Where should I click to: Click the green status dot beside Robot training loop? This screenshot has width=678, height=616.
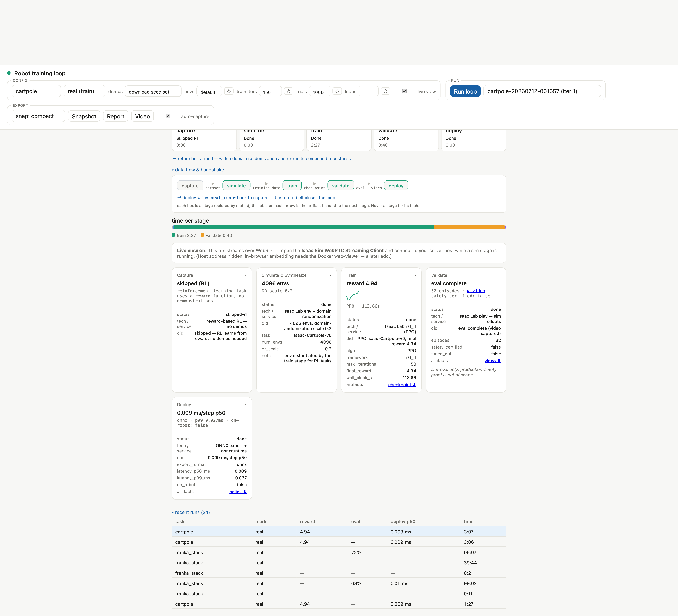pyautogui.click(x=9, y=73)
